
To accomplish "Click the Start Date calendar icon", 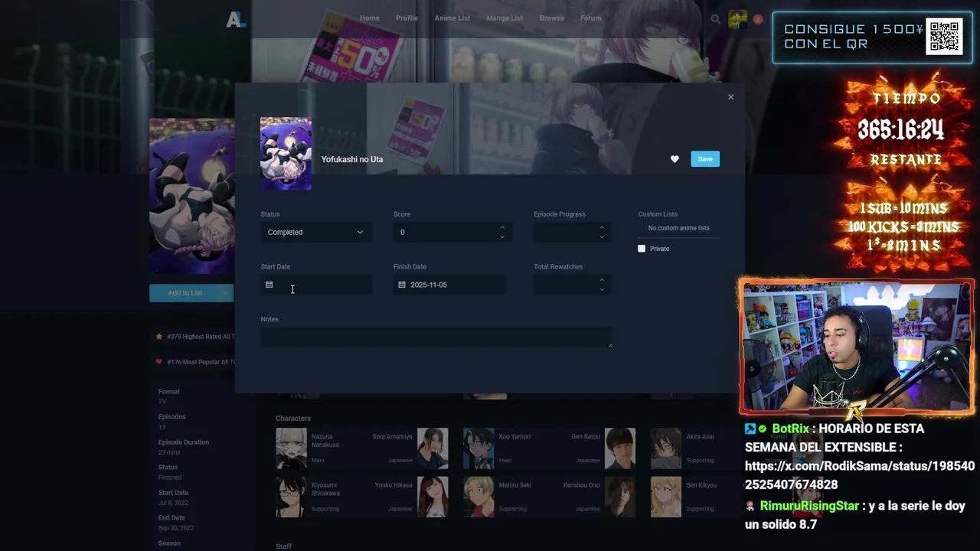I will point(269,285).
